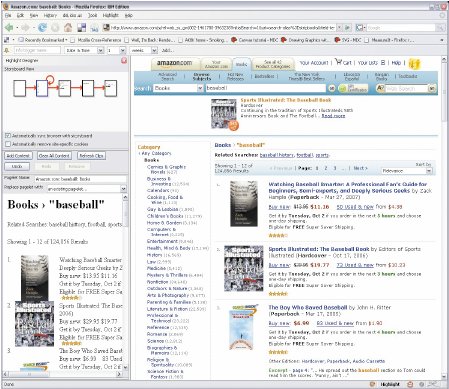Click the Gift Certificates icon
Screen dimensions: 449x389
point(353,88)
